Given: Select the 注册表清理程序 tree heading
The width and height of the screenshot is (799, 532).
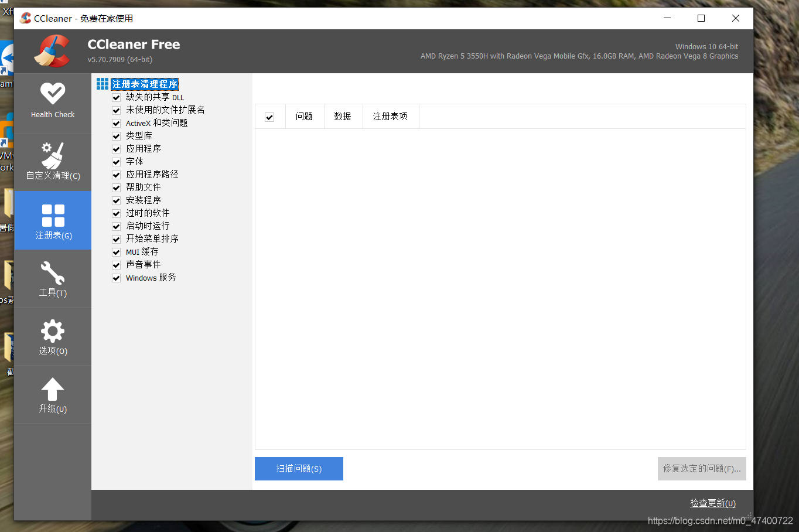Looking at the screenshot, I should [x=145, y=84].
